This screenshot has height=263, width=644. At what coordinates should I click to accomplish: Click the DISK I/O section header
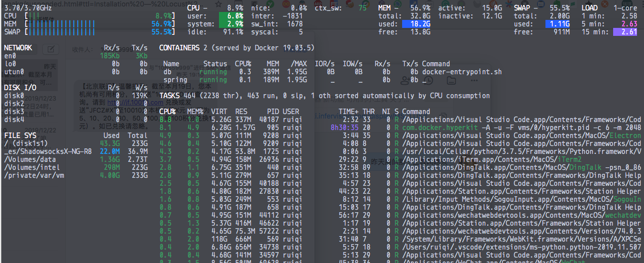pyautogui.click(x=20, y=88)
